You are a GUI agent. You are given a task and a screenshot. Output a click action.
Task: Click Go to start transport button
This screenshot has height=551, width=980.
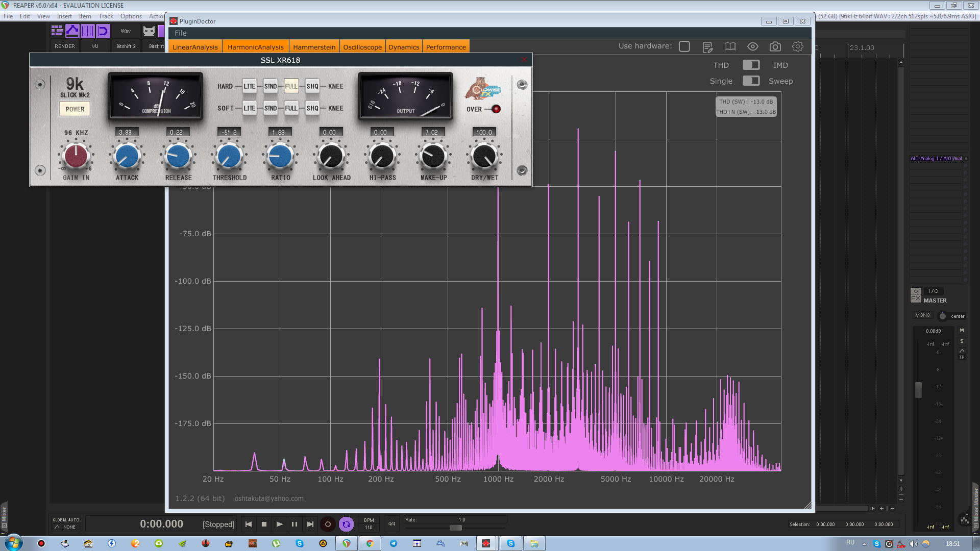pos(249,524)
